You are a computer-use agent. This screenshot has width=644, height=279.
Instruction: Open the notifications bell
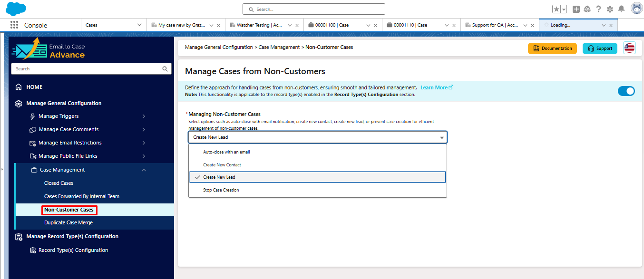[621, 9]
